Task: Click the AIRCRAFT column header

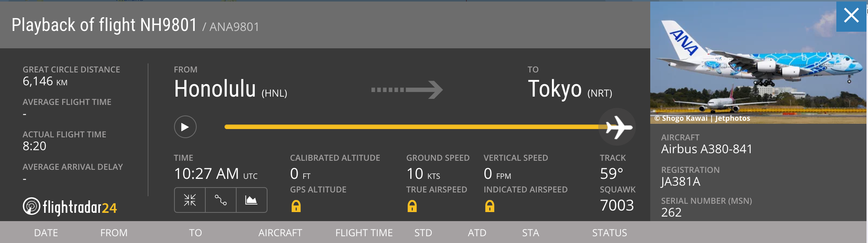Action: click(280, 233)
